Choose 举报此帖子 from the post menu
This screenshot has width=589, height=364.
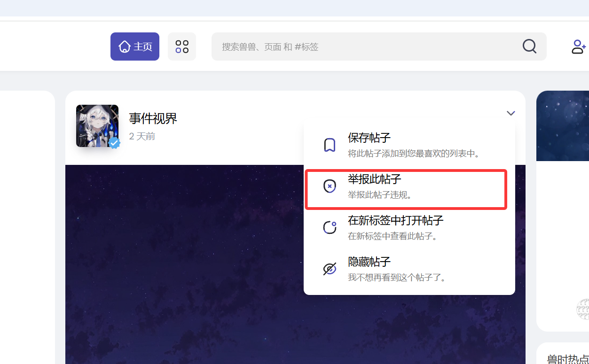(374, 179)
